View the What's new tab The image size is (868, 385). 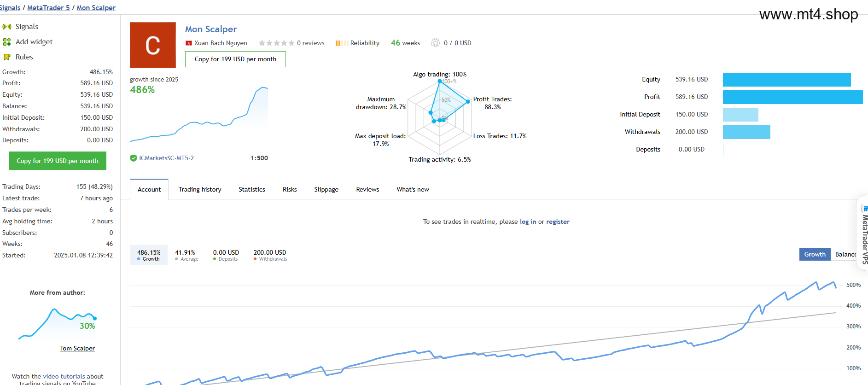pyautogui.click(x=413, y=189)
